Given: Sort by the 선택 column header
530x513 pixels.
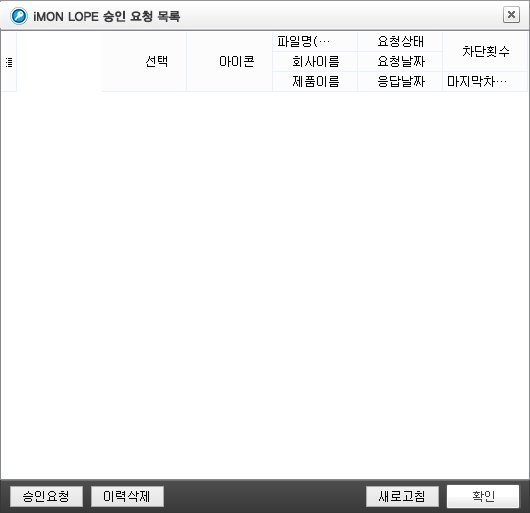Looking at the screenshot, I should (144, 62).
